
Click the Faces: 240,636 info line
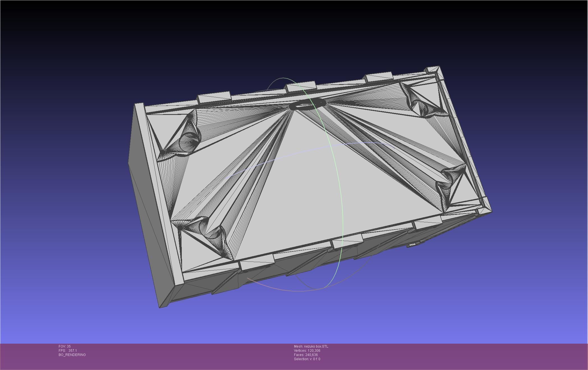click(x=306, y=355)
